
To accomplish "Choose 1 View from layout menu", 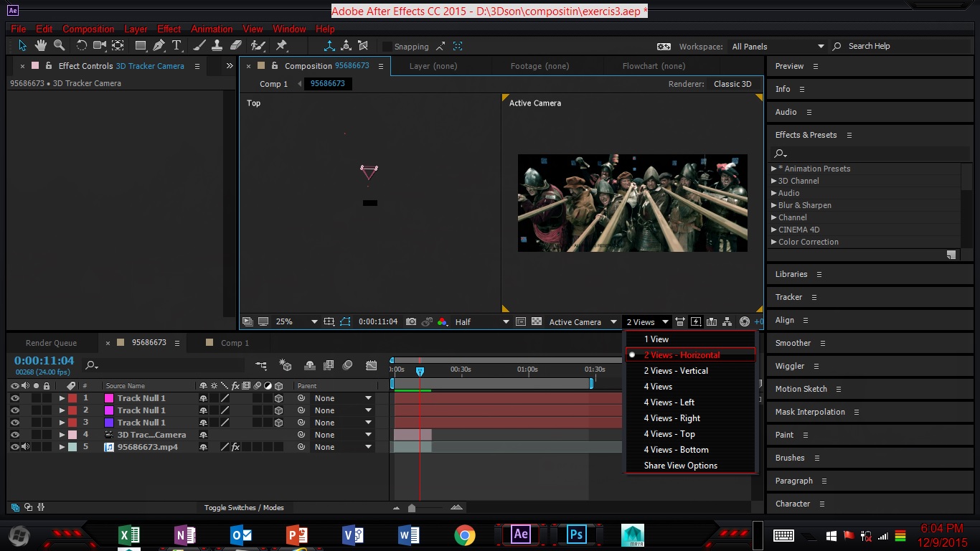I will [690, 339].
